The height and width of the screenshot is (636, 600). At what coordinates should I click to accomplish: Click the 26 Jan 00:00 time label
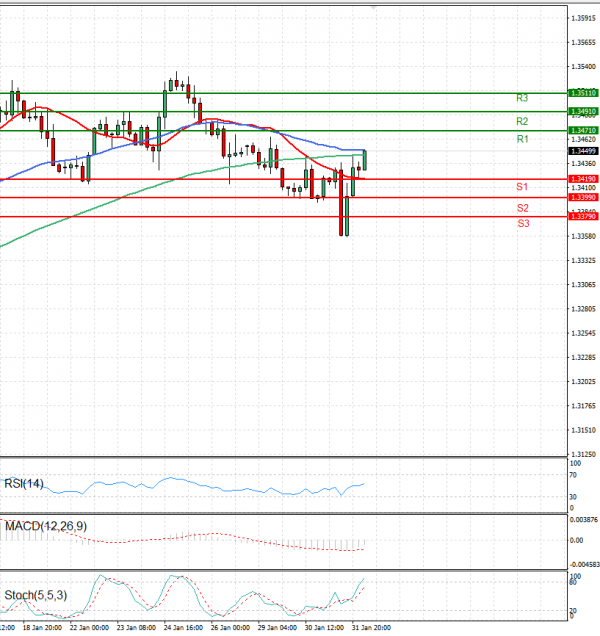[x=230, y=628]
